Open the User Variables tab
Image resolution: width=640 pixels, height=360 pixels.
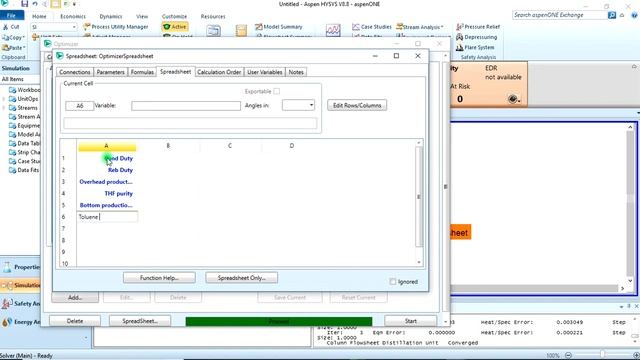265,72
